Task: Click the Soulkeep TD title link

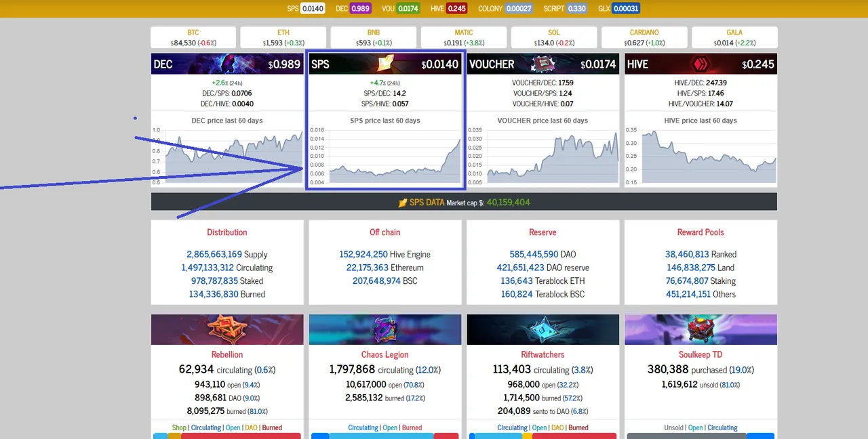Action: (x=701, y=354)
